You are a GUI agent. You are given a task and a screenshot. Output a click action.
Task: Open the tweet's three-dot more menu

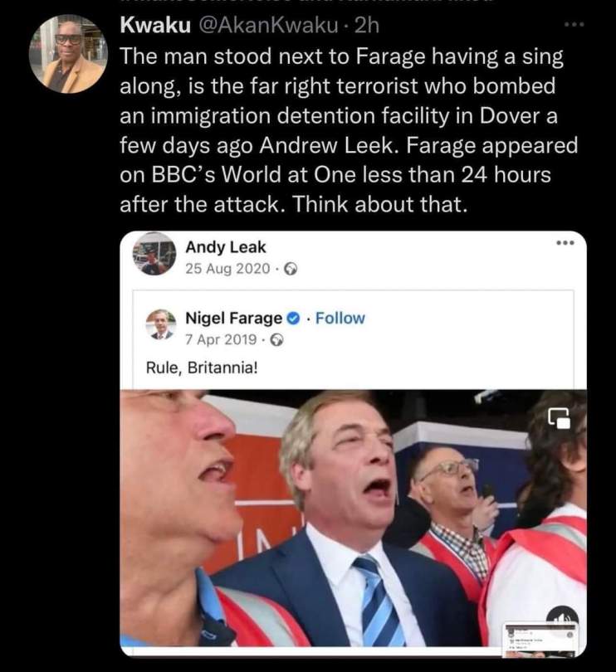574,25
